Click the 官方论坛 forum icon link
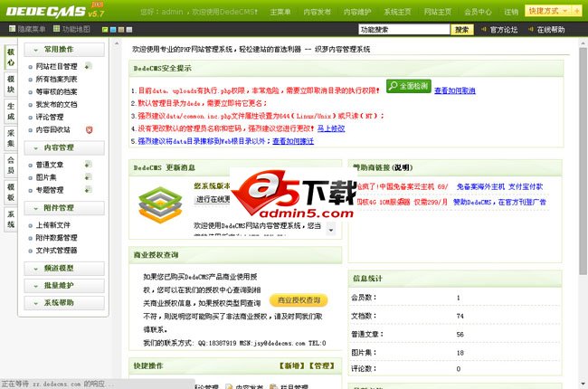Image resolution: width=588 pixels, height=389 pixels. (499, 30)
